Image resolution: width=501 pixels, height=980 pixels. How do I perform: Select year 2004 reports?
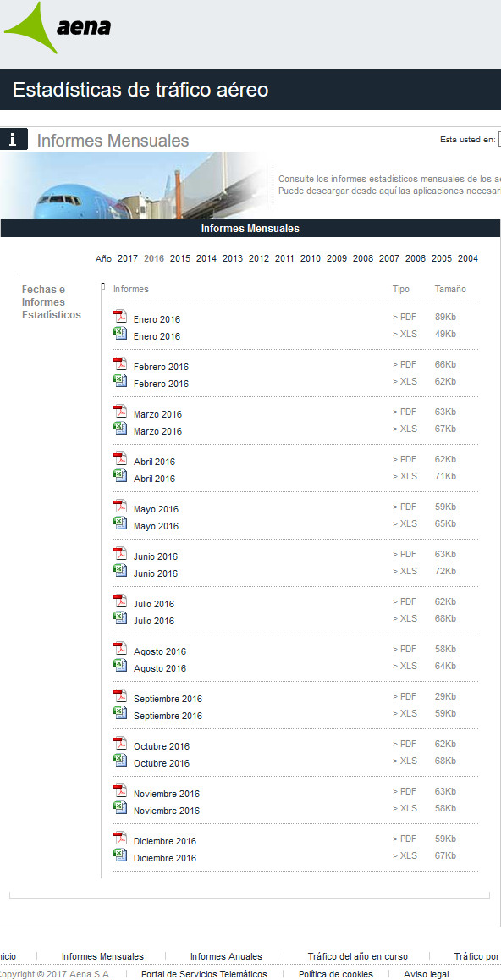coord(468,258)
